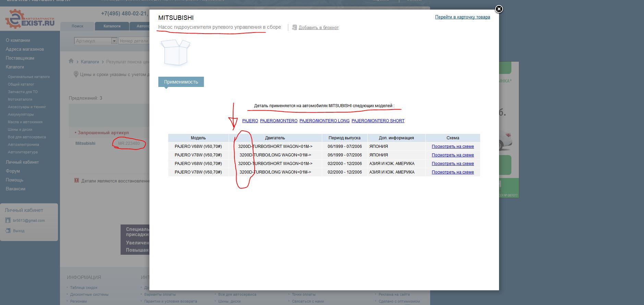Go to Адреса магазинов in left menu

25,49
